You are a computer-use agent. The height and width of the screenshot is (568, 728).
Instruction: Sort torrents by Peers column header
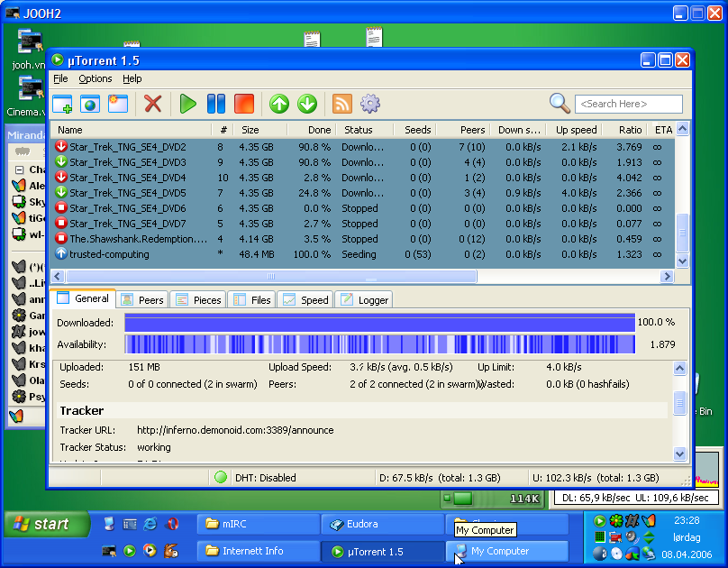click(x=462, y=130)
